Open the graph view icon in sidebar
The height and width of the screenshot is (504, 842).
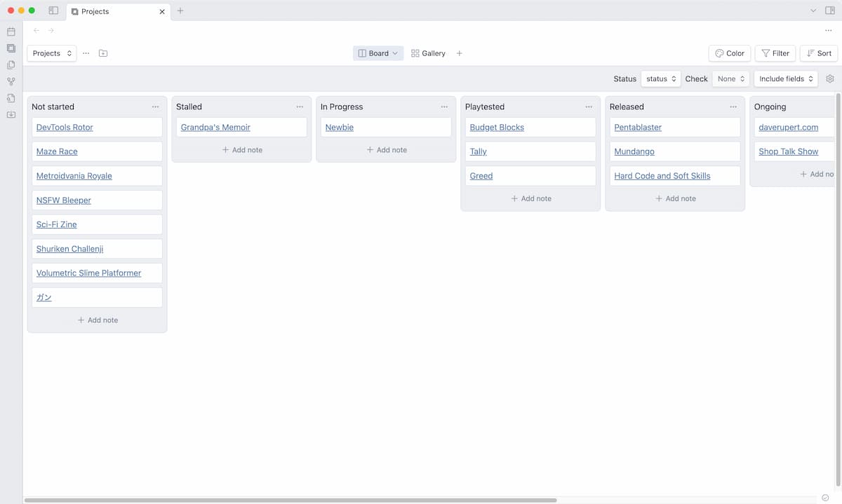coord(11,81)
